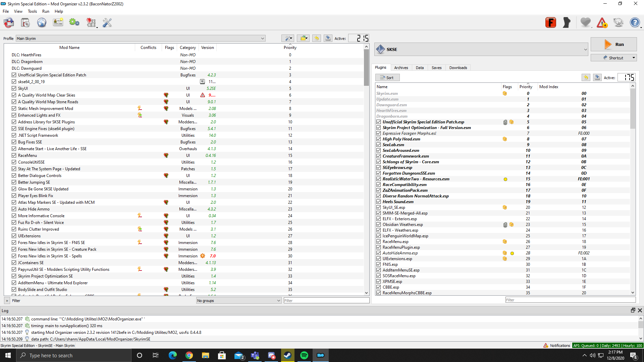
Task: Click the Windows Start button
Action: (8, 355)
